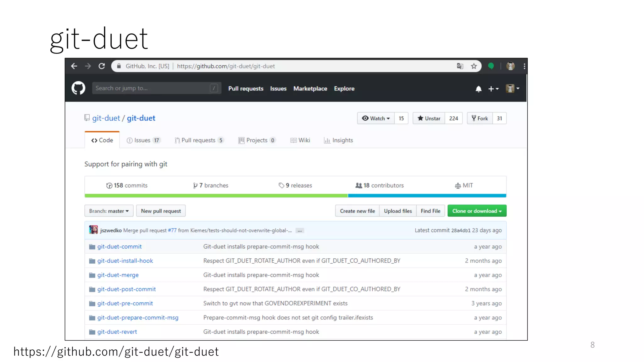Click Upload files button
Viewport: 644px width, 362px height.
(398, 211)
